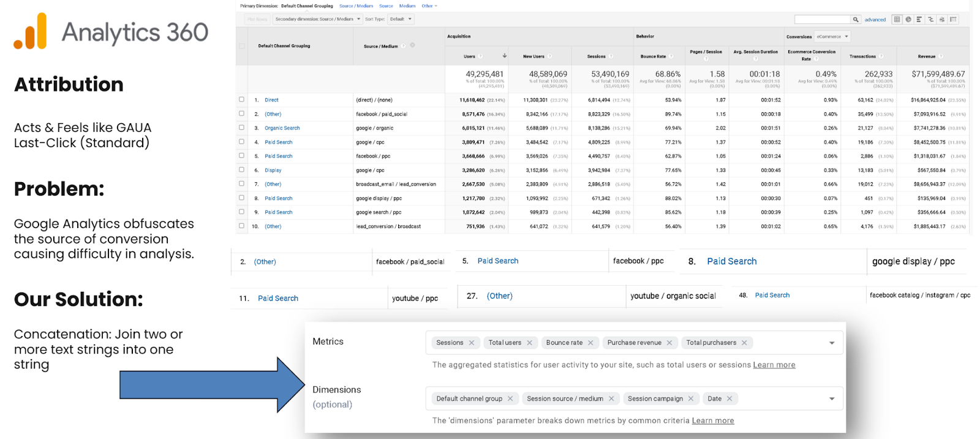Open the advanced filter link

tap(875, 20)
